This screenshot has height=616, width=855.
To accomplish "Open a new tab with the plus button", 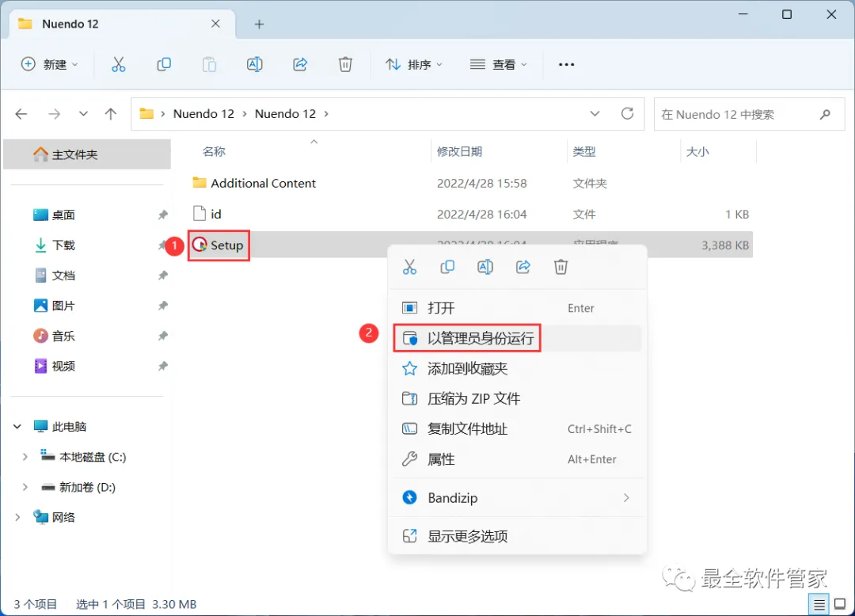I will (x=260, y=24).
